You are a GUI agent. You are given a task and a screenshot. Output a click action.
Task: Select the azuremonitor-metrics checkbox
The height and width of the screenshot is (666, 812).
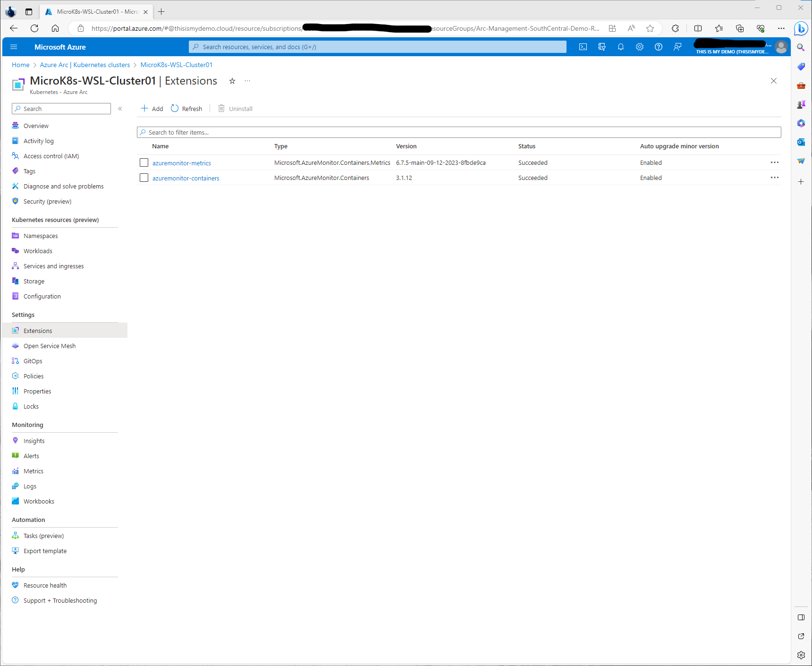tap(144, 162)
